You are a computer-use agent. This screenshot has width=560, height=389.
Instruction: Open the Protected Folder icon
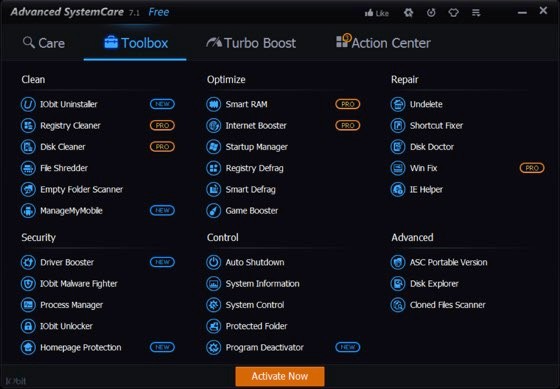click(214, 326)
